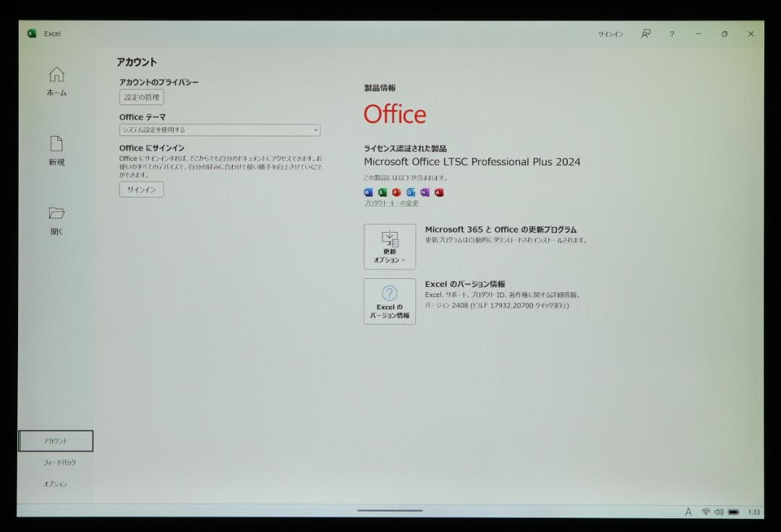Minimize the Excel window
This screenshot has width=781, height=532.
coord(699,34)
